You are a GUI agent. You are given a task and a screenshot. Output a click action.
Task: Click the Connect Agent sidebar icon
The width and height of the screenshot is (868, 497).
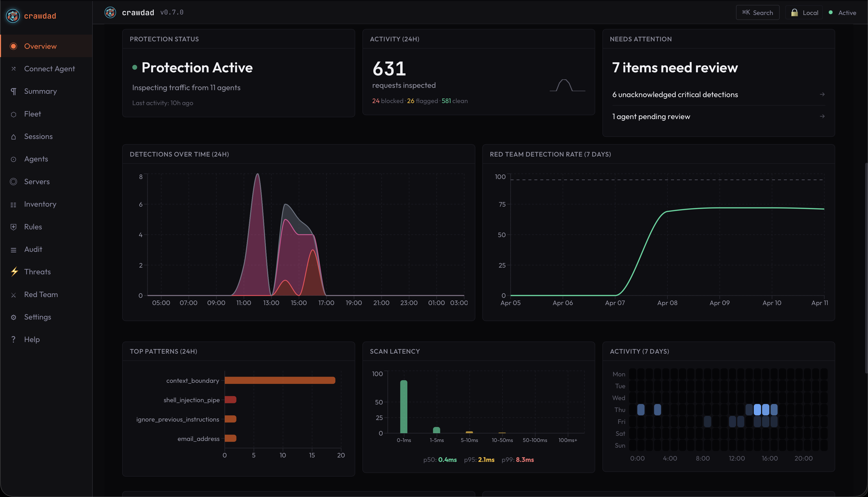coord(13,69)
